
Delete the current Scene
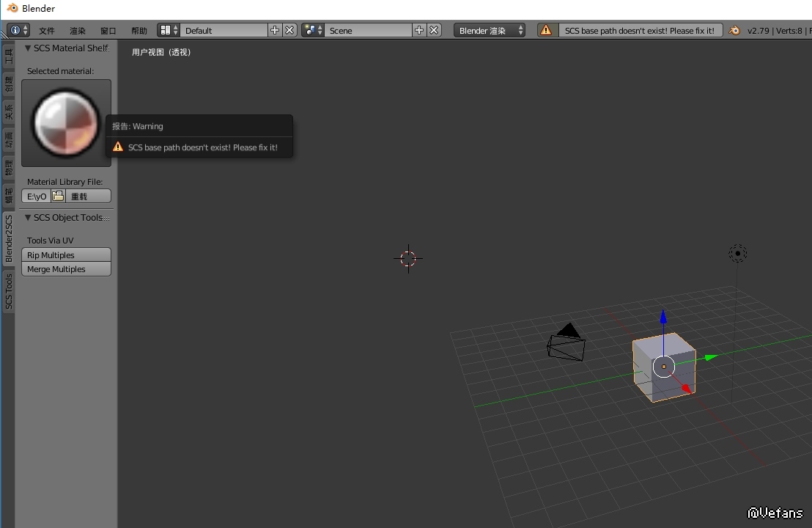click(x=434, y=30)
